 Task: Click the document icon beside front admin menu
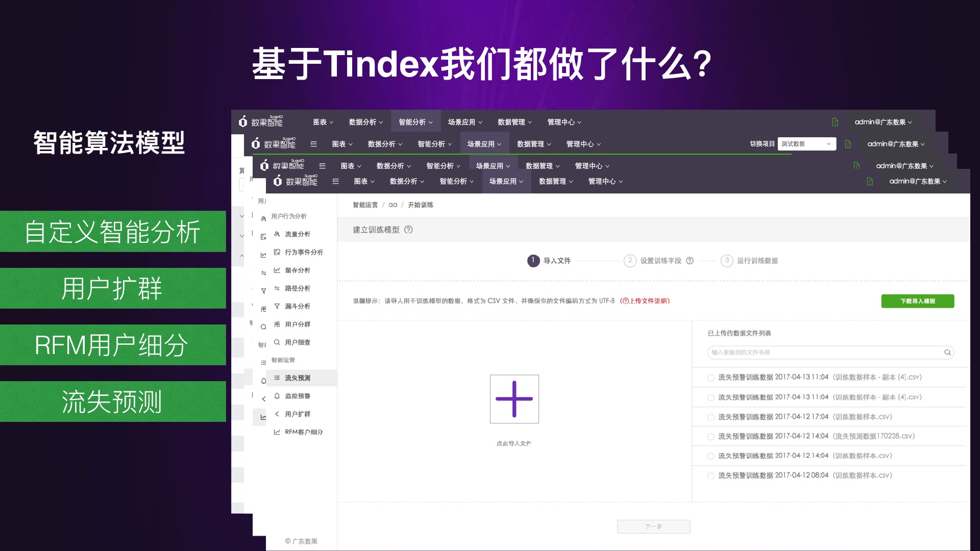click(870, 181)
